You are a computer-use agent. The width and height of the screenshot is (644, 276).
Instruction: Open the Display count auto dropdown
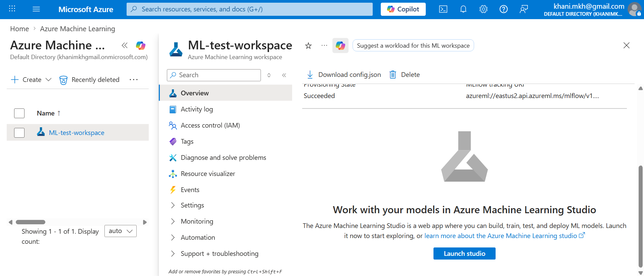pyautogui.click(x=121, y=231)
